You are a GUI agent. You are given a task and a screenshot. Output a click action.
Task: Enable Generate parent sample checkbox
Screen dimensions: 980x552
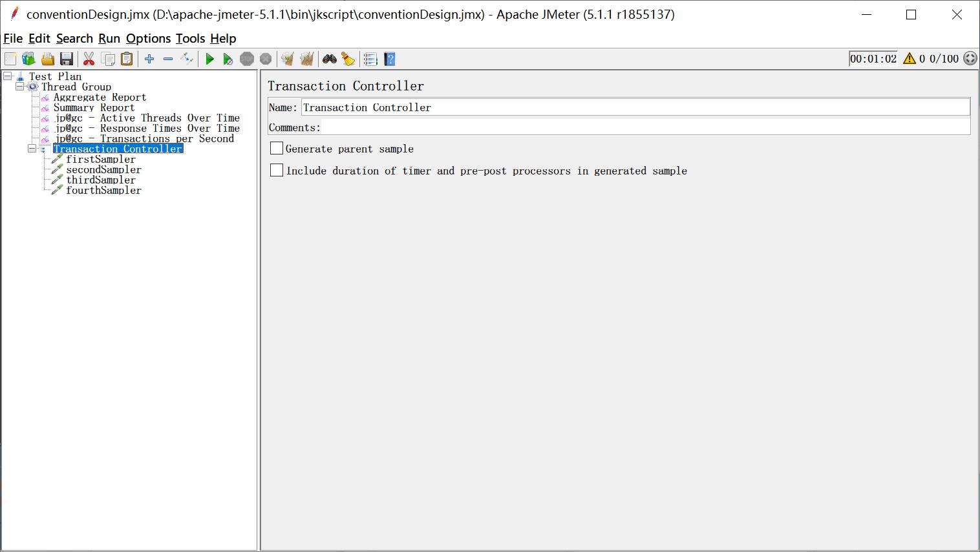point(277,149)
